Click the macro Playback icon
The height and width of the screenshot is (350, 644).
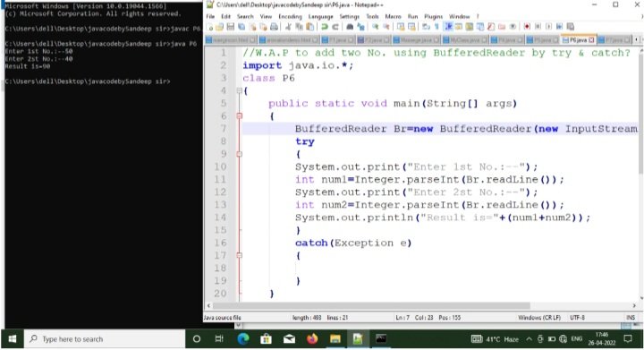tap(548, 27)
